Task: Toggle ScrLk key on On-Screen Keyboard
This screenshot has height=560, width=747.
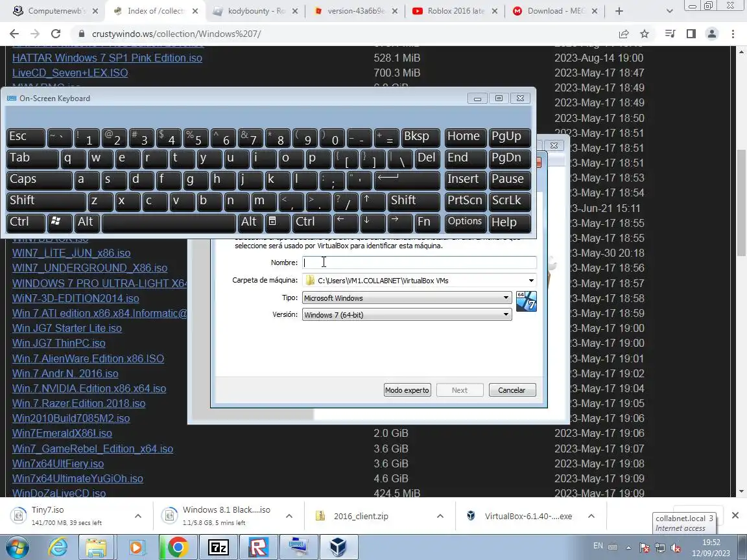Action: (x=510, y=202)
